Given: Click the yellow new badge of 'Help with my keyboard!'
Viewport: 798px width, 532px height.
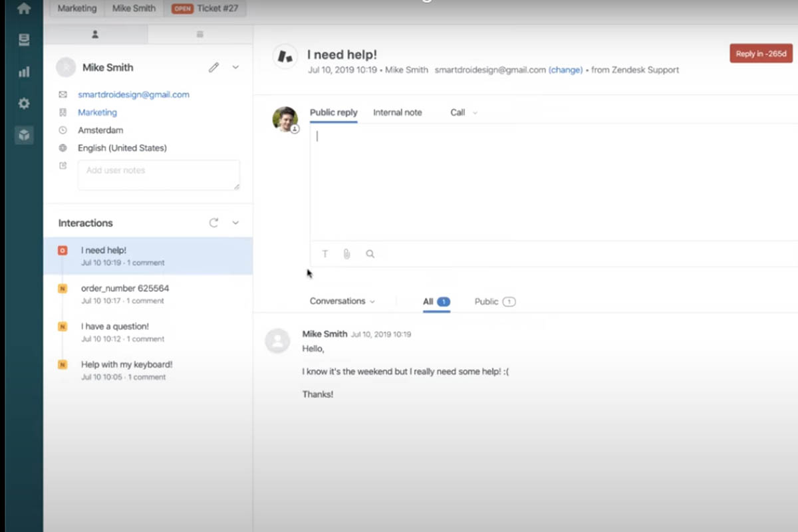Looking at the screenshot, I should (x=63, y=364).
